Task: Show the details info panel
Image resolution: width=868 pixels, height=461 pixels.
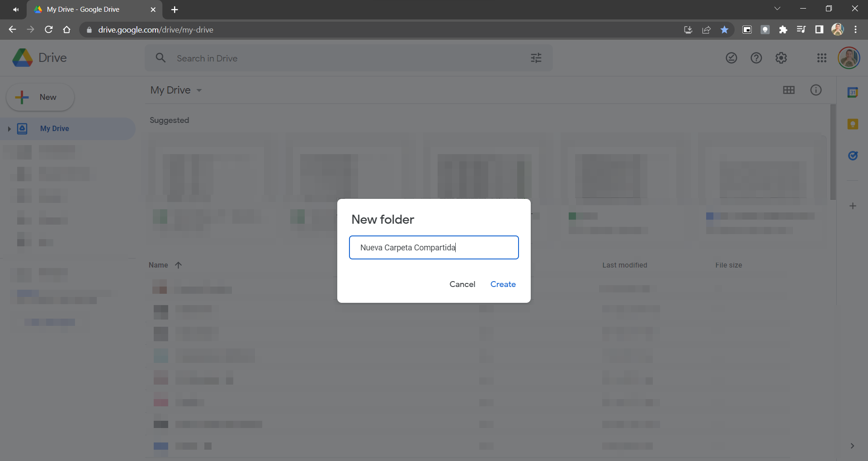Action: 816,90
